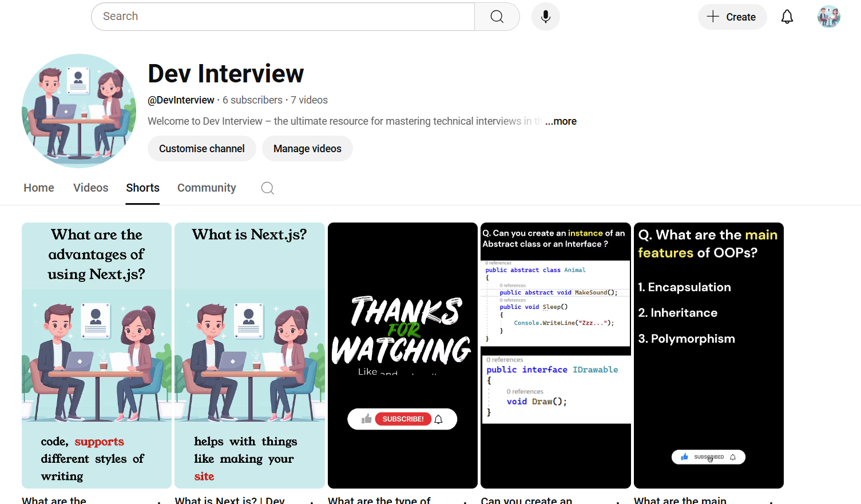Open the Thanks for Watching short thumbnail
This screenshot has height=504, width=861.
402,355
